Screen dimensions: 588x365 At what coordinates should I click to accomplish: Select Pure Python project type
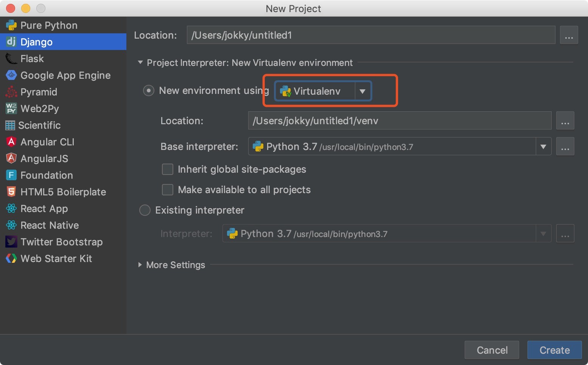pos(63,25)
